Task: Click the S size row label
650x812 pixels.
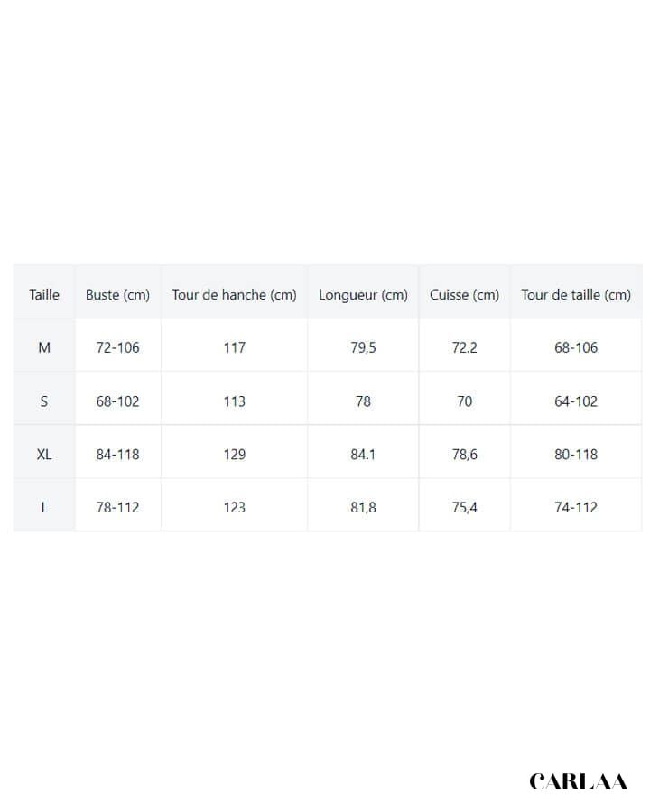Action: click(x=44, y=401)
